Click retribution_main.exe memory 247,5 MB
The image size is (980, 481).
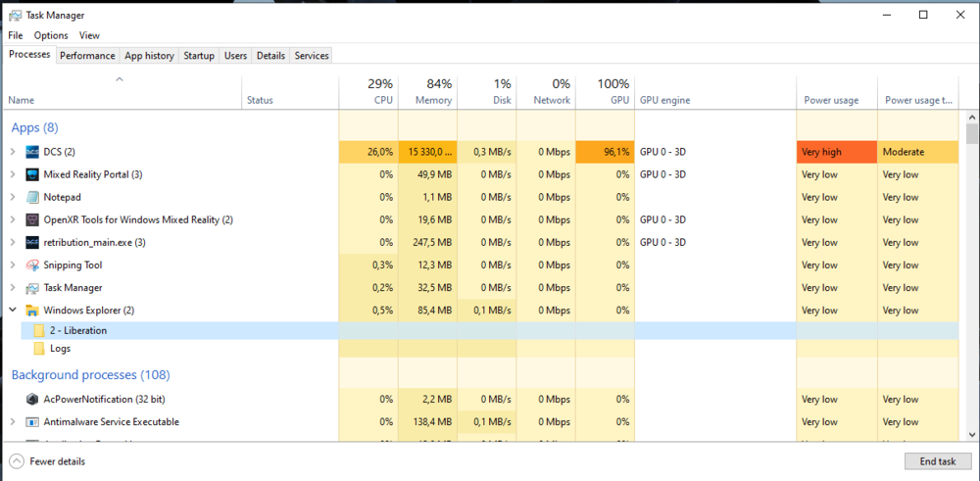point(432,242)
